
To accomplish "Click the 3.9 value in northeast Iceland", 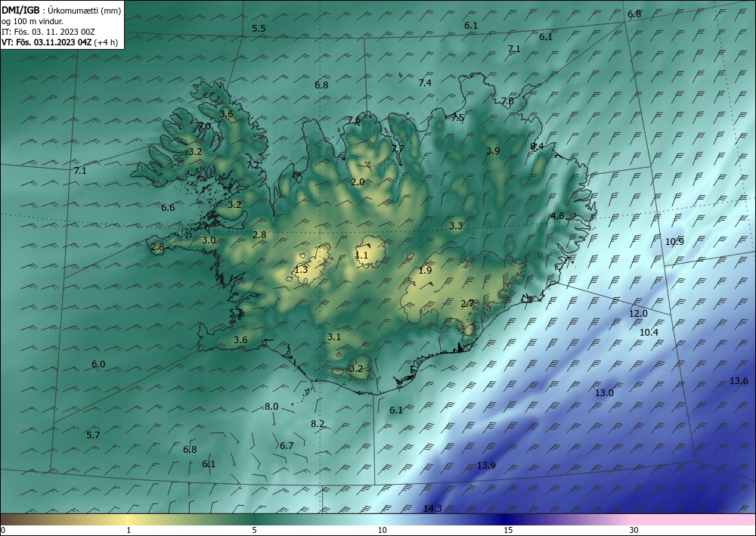I will pyautogui.click(x=493, y=151).
